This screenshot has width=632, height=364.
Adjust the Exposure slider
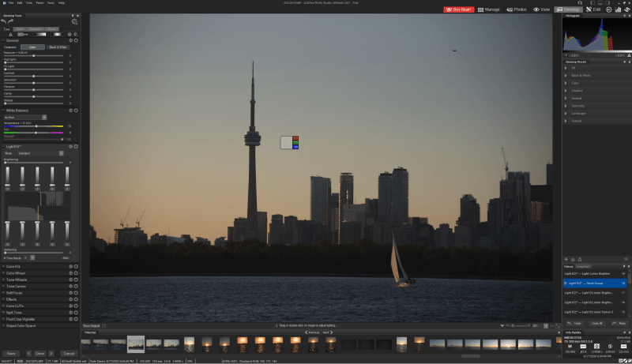tap(33, 55)
